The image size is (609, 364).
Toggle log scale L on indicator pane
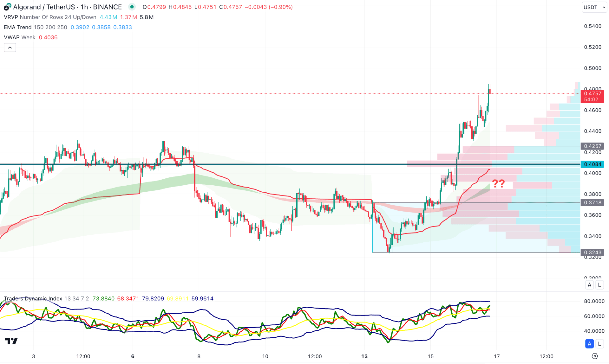click(599, 344)
